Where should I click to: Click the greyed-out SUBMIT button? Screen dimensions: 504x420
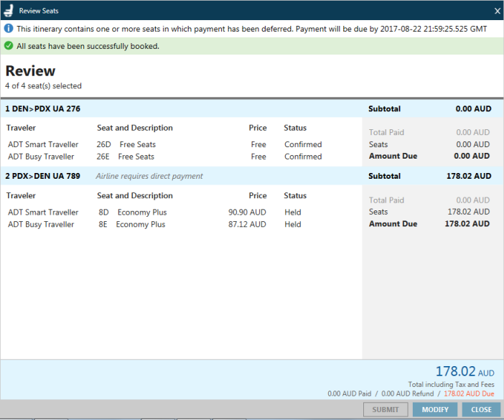pos(386,410)
